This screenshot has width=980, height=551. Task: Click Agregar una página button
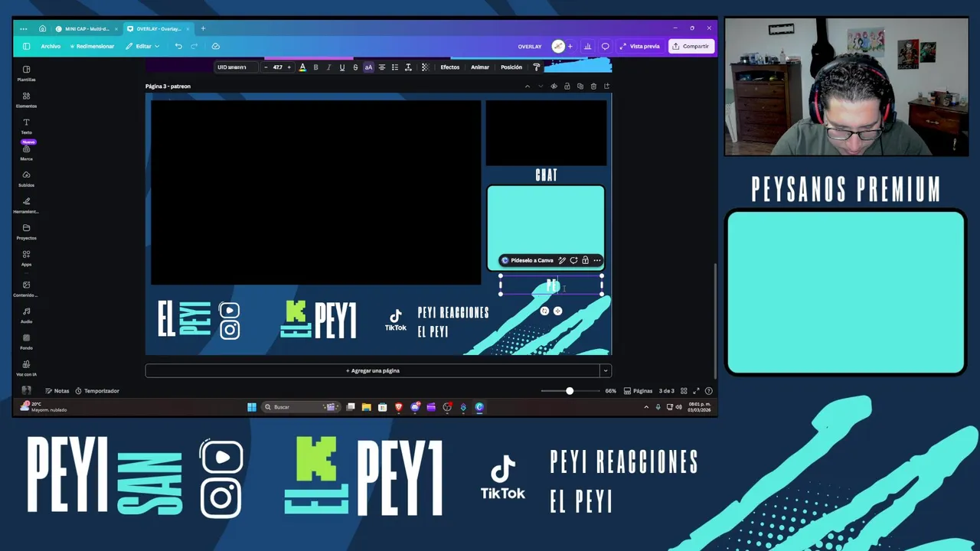(x=373, y=370)
